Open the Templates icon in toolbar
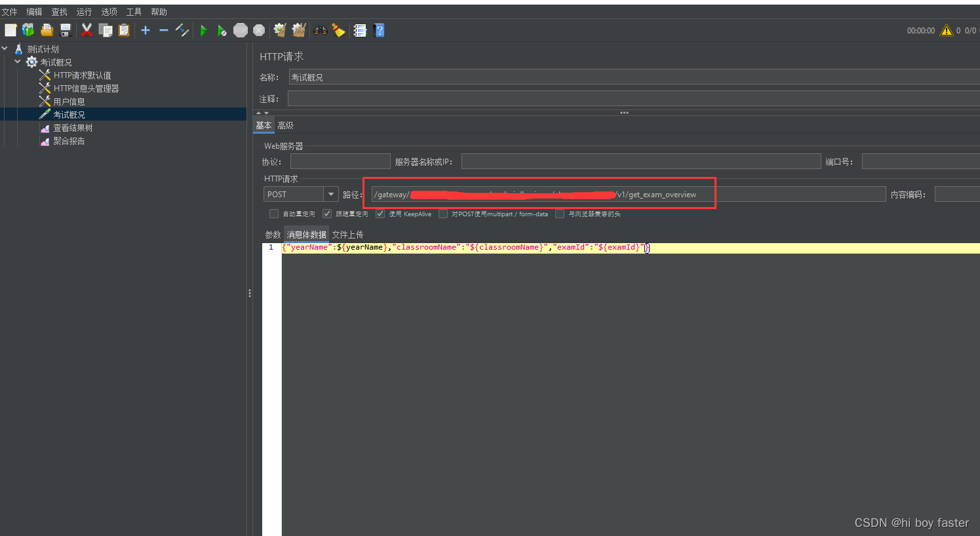The width and height of the screenshot is (980, 536). pos(28,30)
